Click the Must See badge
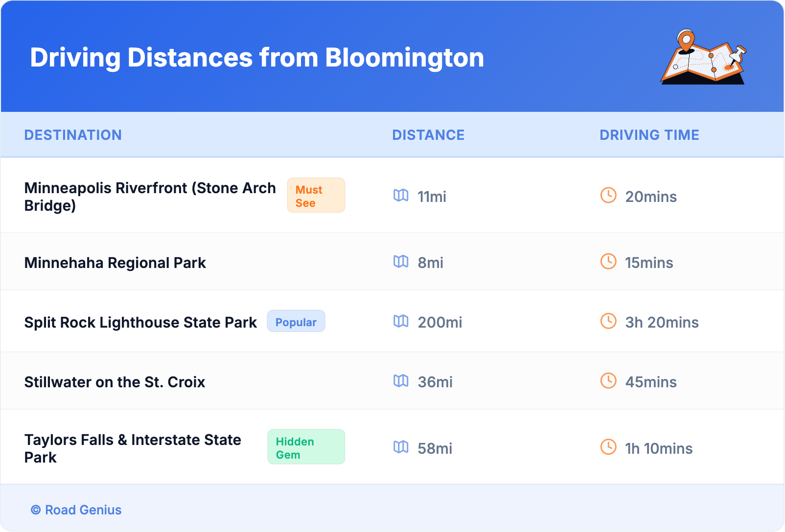 (316, 196)
